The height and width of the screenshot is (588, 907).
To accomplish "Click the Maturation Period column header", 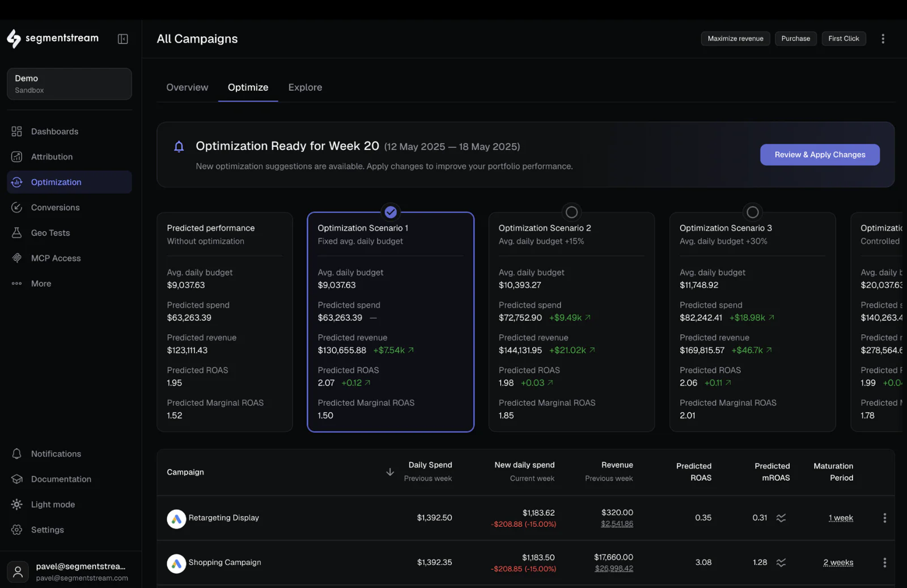I will 833,472.
